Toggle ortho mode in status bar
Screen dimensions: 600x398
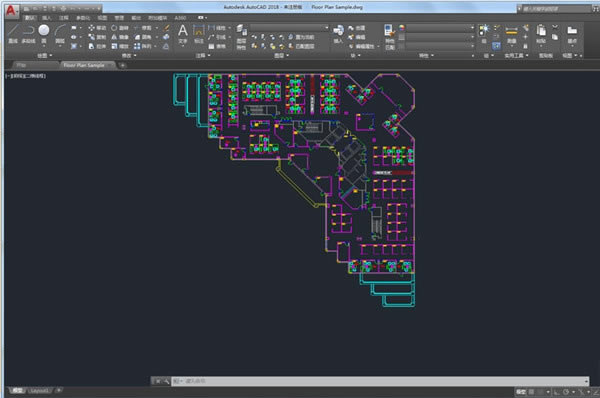pyautogui.click(x=557, y=392)
